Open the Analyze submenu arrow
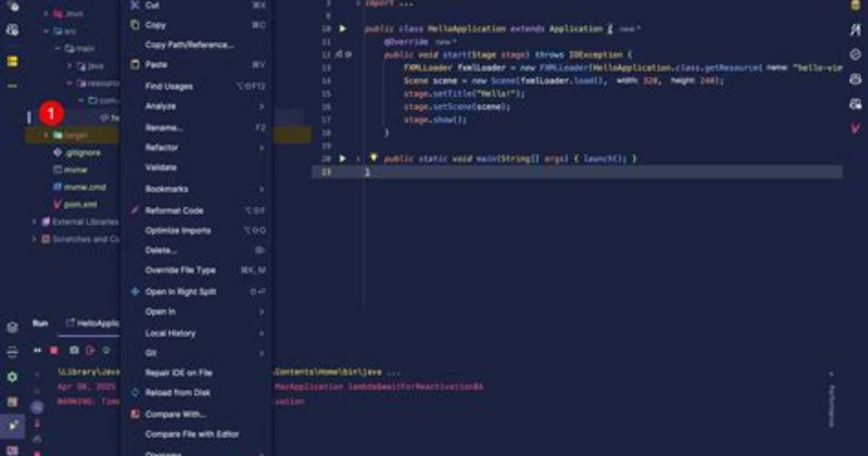 pos(261,107)
